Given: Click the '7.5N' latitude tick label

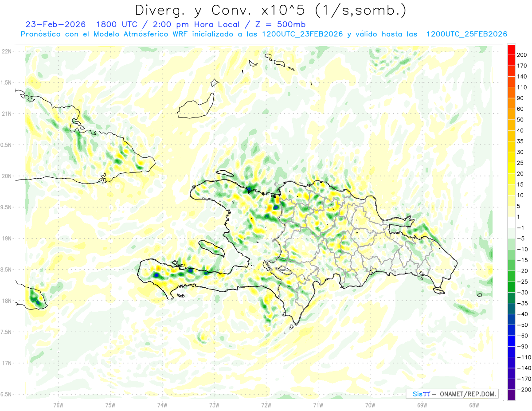Looking at the screenshot, I should (x=6, y=332).
